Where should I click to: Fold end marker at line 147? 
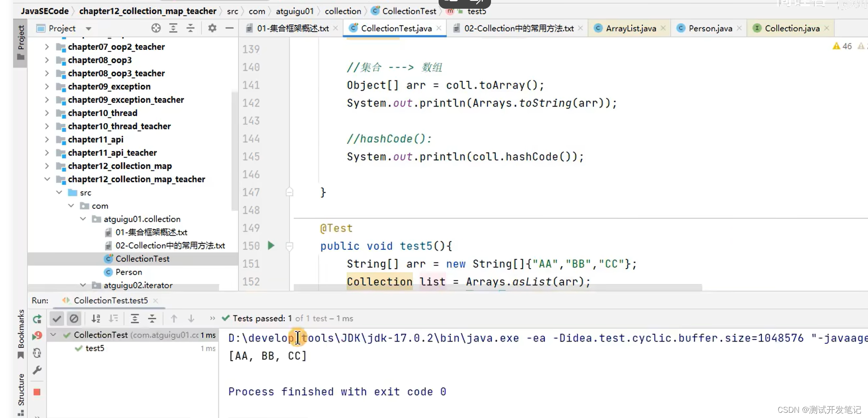pyautogui.click(x=289, y=192)
